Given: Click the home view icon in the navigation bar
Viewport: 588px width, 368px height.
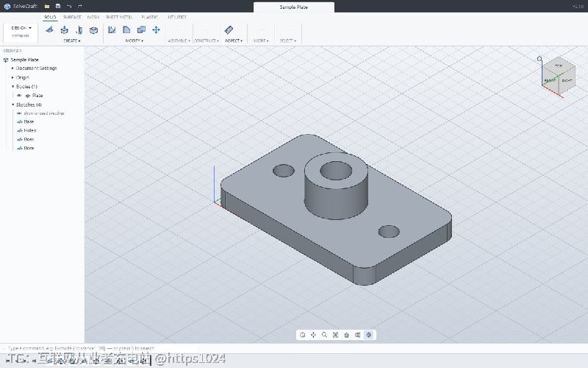Looking at the screenshot, I should [x=346, y=335].
